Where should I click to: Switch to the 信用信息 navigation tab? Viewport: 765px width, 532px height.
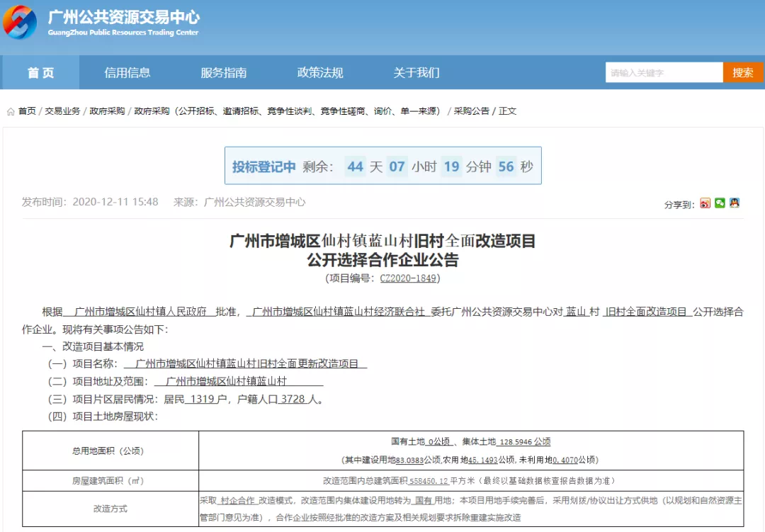coord(127,72)
